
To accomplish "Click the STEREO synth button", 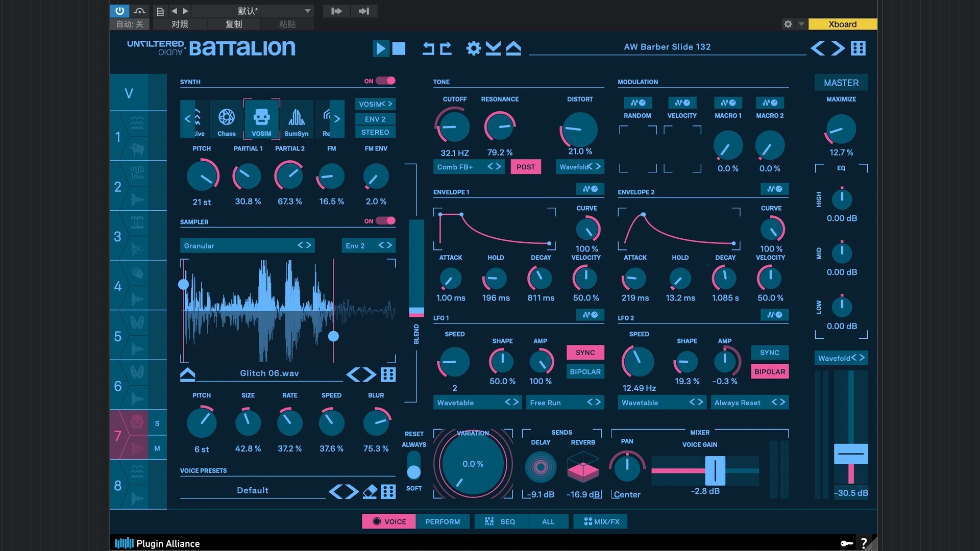I will [x=375, y=132].
